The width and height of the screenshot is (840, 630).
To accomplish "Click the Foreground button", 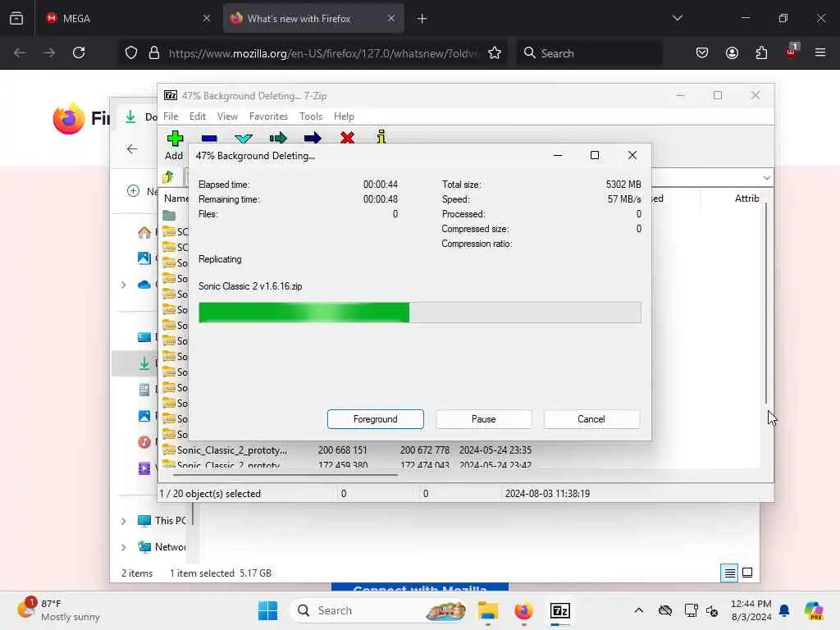I will 376,419.
